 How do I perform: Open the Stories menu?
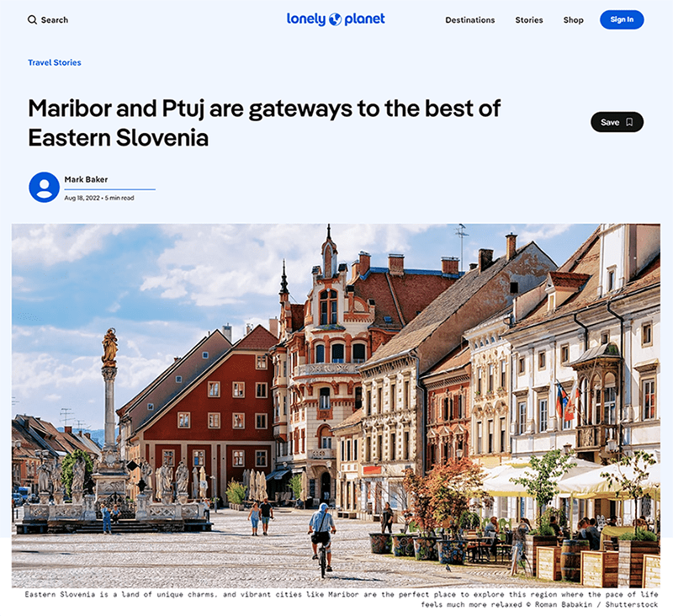point(529,20)
